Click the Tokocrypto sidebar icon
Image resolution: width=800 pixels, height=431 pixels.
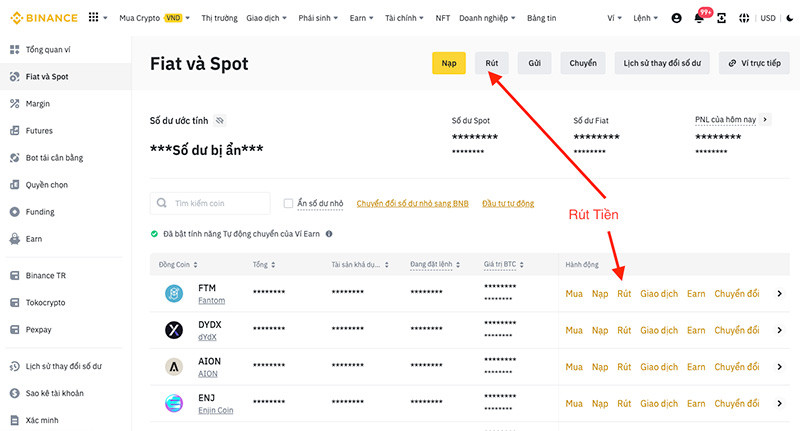coord(15,302)
